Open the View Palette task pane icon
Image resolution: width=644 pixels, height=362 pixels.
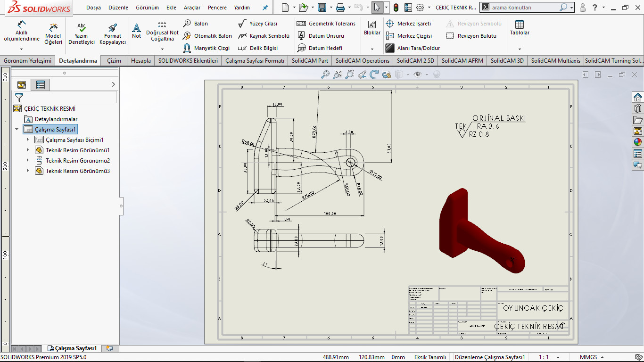point(638,131)
